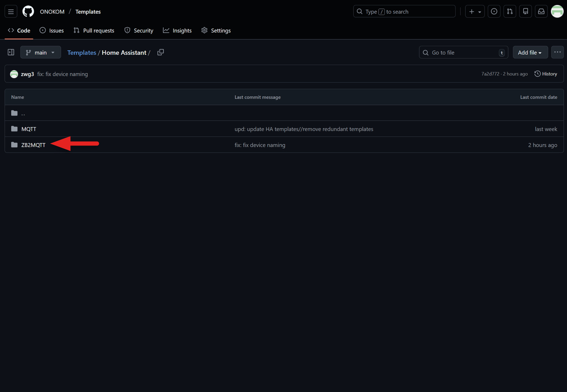Expand the file tree side panel

pyautogui.click(x=11, y=52)
